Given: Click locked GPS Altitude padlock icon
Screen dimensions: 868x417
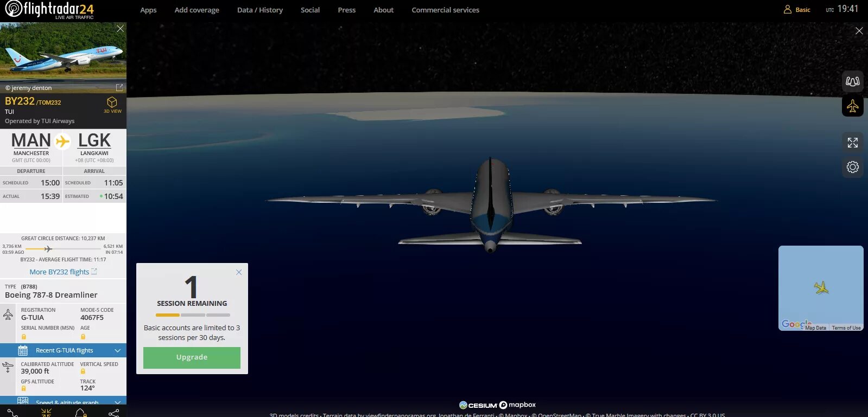Looking at the screenshot, I should [x=23, y=388].
